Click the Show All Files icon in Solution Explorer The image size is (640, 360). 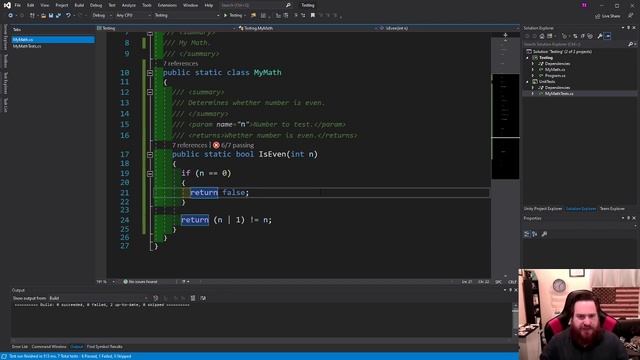click(x=589, y=36)
